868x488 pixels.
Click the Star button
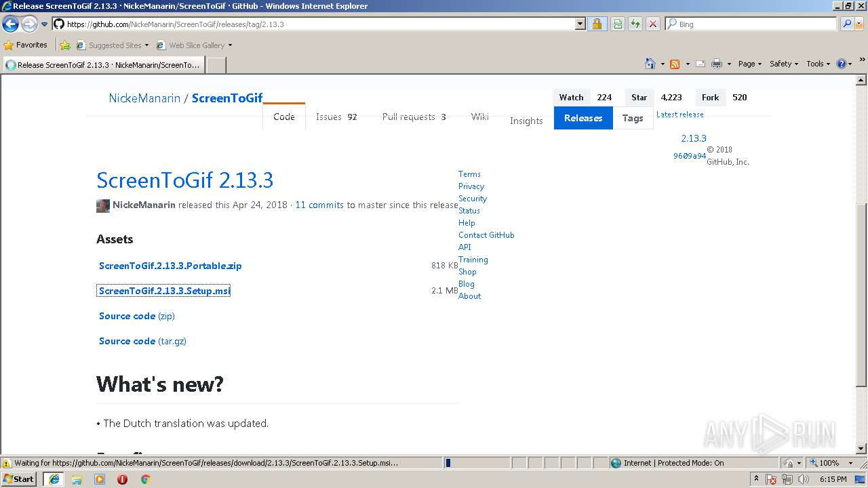click(639, 97)
